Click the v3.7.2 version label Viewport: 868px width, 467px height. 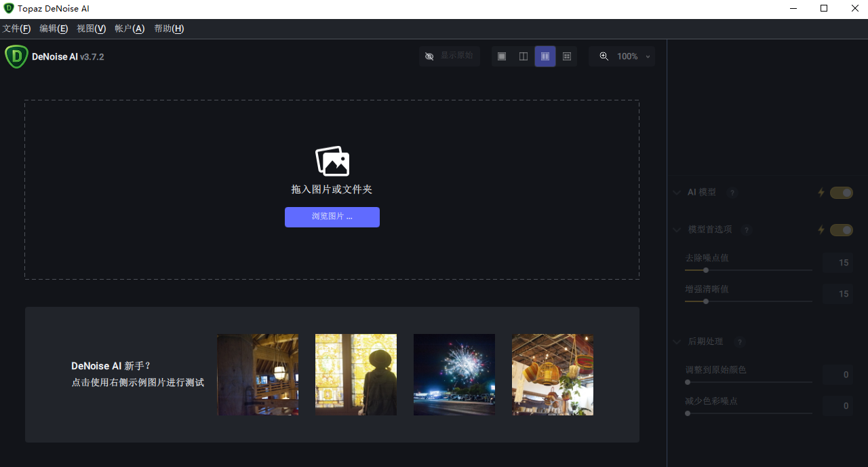(x=92, y=57)
